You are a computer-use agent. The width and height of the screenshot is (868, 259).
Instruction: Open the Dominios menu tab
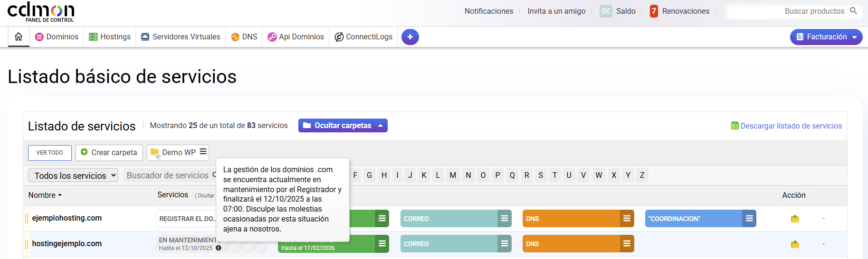[57, 37]
